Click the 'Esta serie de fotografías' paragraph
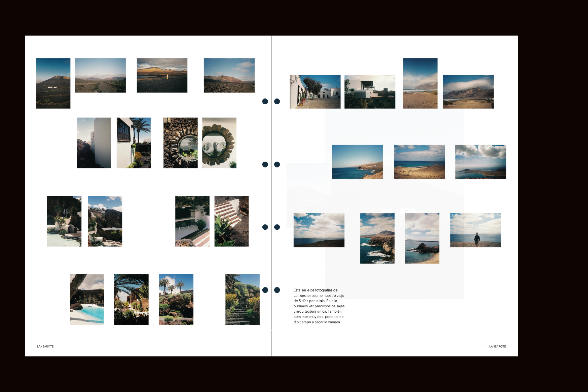 (319, 306)
